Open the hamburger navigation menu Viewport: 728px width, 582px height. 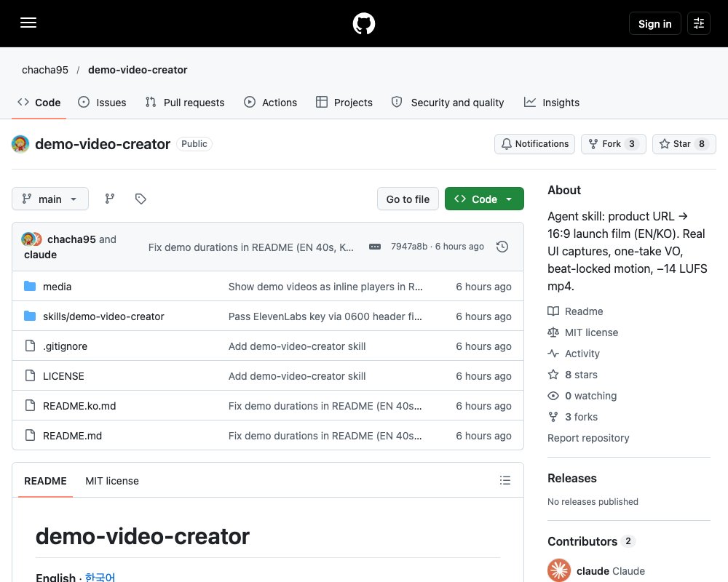(28, 23)
